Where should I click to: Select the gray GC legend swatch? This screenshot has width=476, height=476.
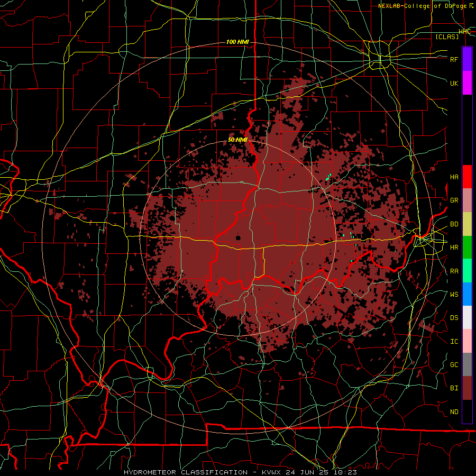pyautogui.click(x=467, y=364)
